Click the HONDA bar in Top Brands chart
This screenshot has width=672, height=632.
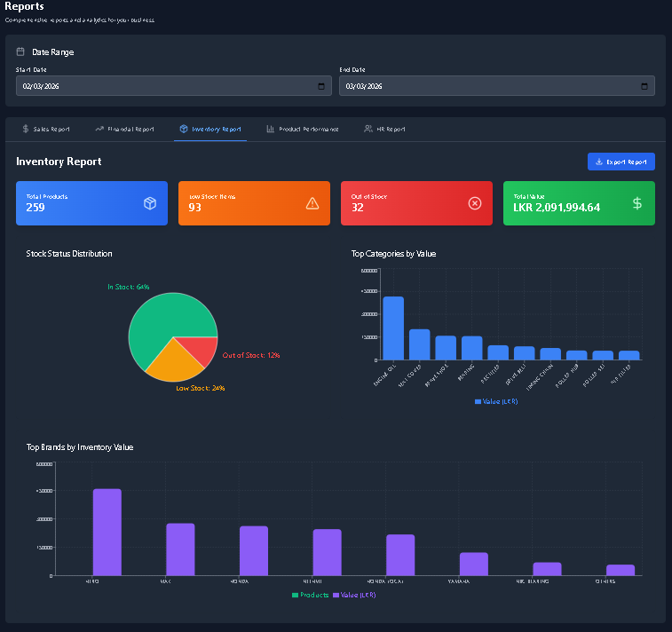coord(254,550)
